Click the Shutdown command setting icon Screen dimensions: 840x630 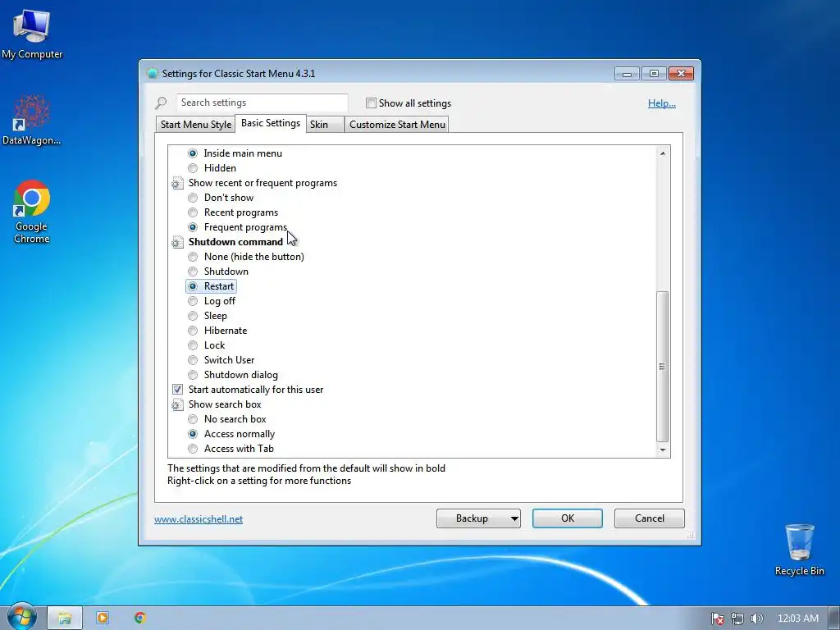tap(177, 242)
